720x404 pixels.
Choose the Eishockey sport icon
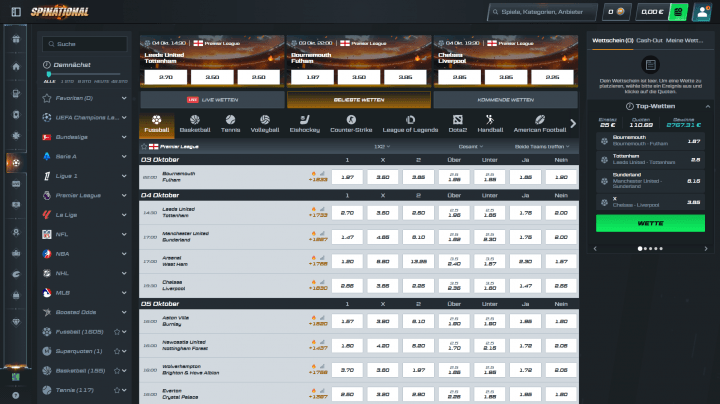(304, 123)
